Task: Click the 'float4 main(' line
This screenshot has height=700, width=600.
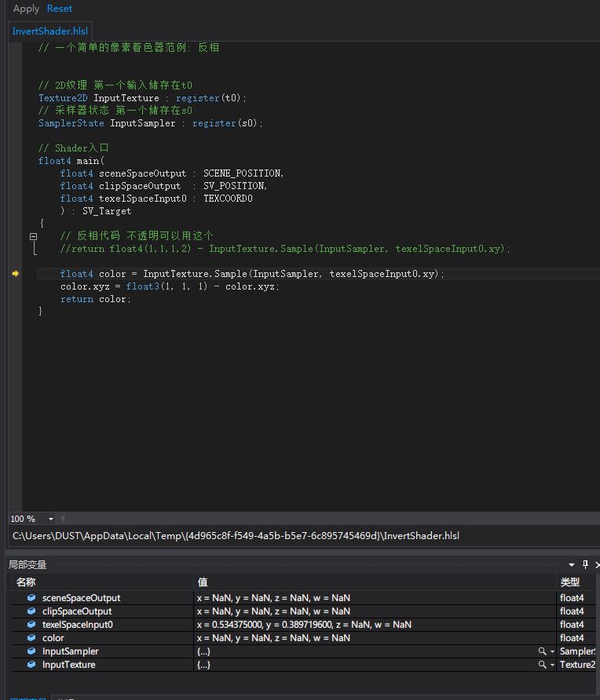Action: (x=71, y=161)
